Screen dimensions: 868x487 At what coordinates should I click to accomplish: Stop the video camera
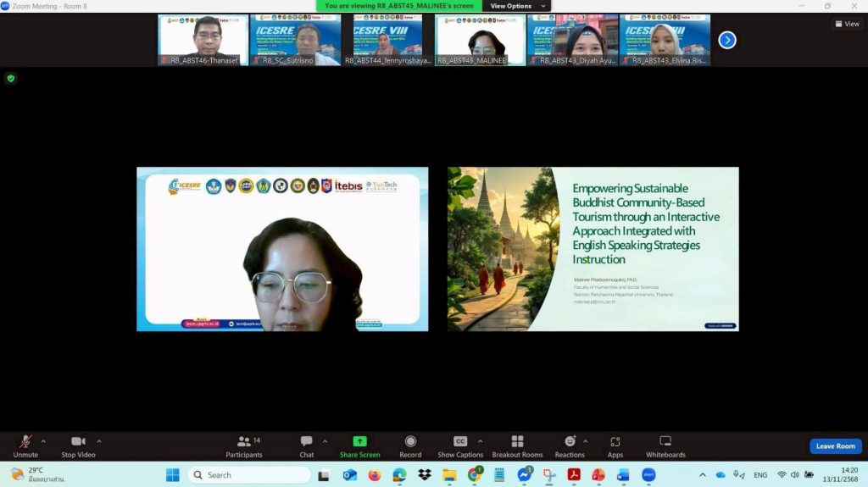click(78, 445)
